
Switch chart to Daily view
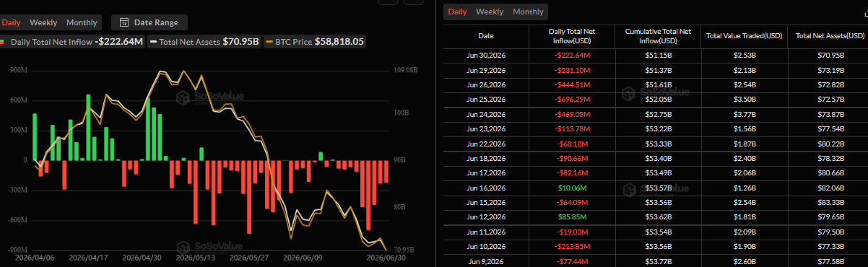pos(11,23)
